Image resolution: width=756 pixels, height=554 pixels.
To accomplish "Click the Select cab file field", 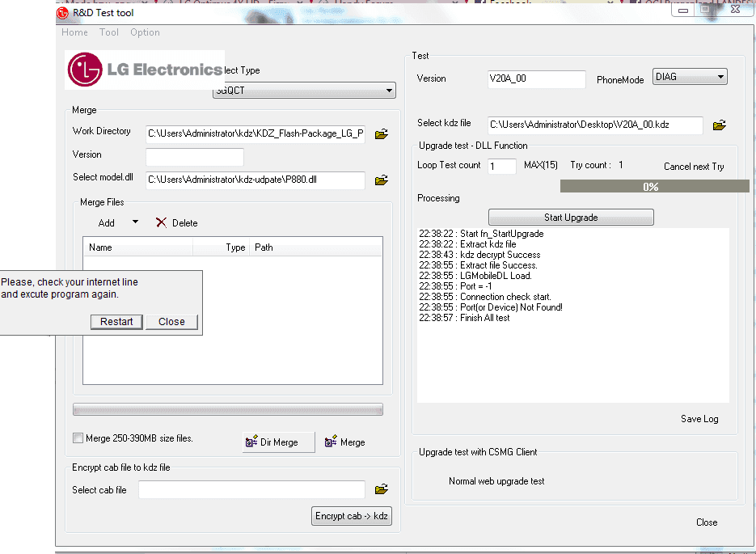I will 251,489.
